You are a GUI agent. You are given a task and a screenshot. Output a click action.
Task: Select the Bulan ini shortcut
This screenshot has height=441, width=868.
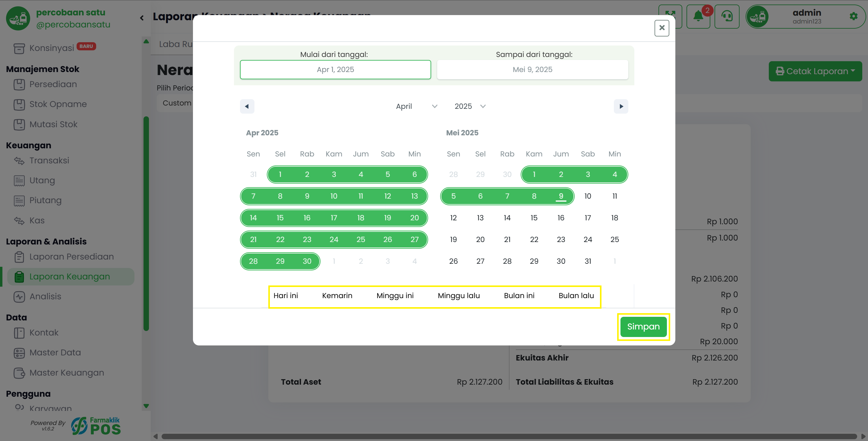519,296
